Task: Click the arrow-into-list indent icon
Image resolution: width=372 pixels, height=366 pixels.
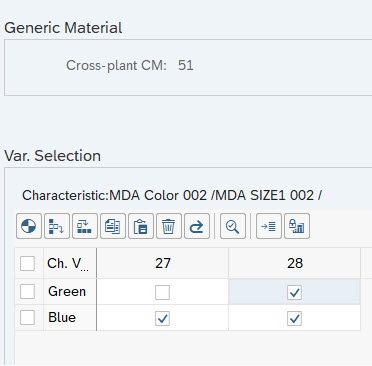Action: click(269, 226)
